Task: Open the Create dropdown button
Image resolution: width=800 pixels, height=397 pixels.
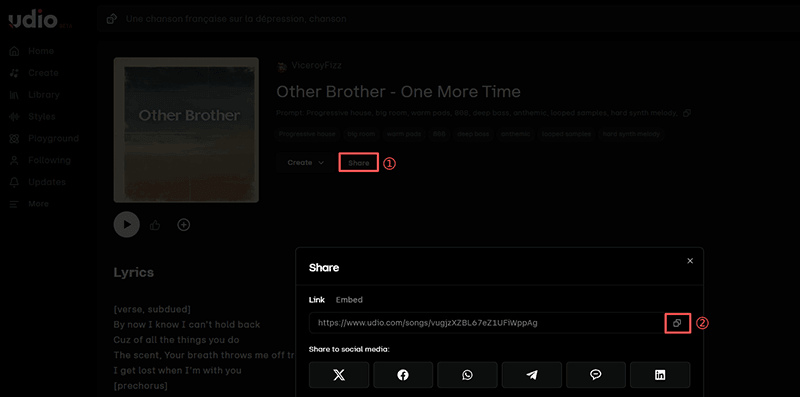Action: pyautogui.click(x=305, y=163)
